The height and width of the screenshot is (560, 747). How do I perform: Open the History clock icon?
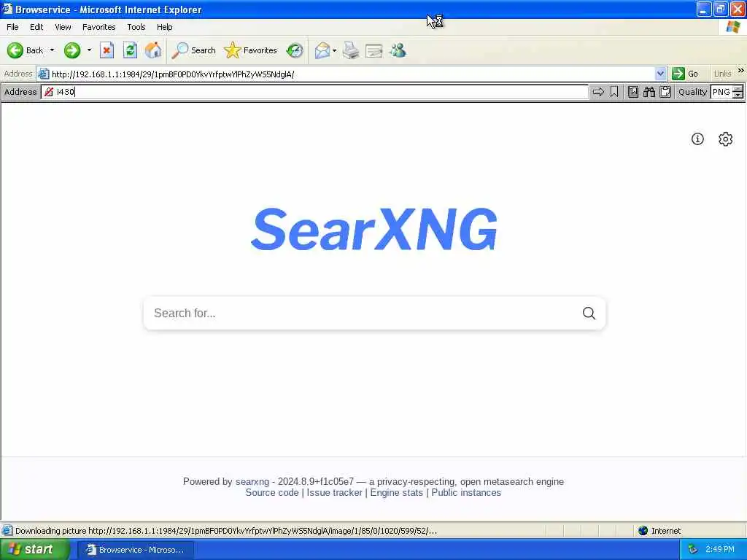[295, 50]
